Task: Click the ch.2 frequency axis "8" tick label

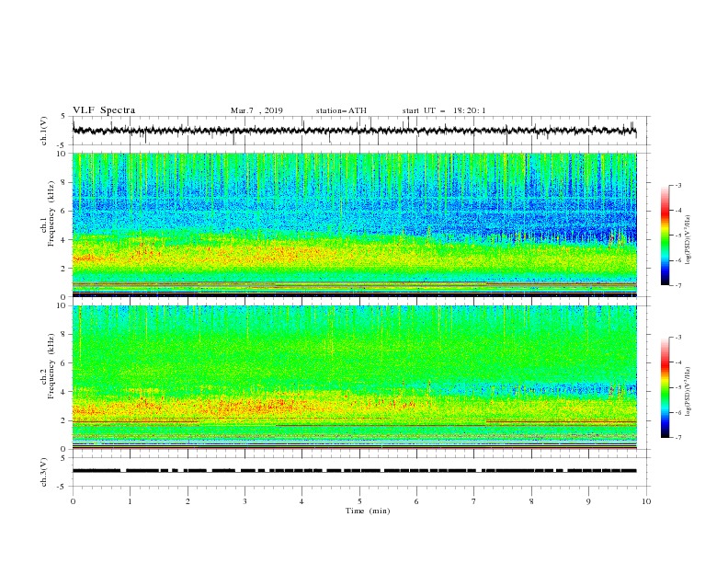Action: tap(65, 335)
